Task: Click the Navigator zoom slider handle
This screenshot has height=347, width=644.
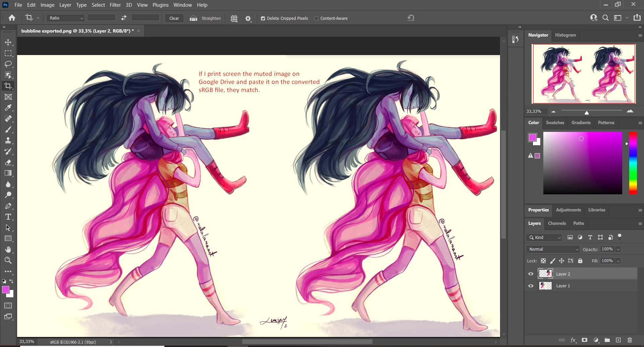Action: [587, 112]
